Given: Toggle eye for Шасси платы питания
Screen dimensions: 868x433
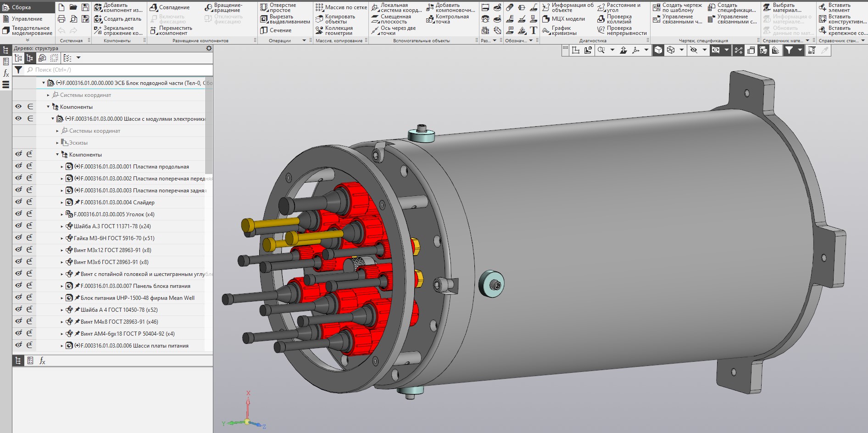Looking at the screenshot, I should tap(18, 345).
